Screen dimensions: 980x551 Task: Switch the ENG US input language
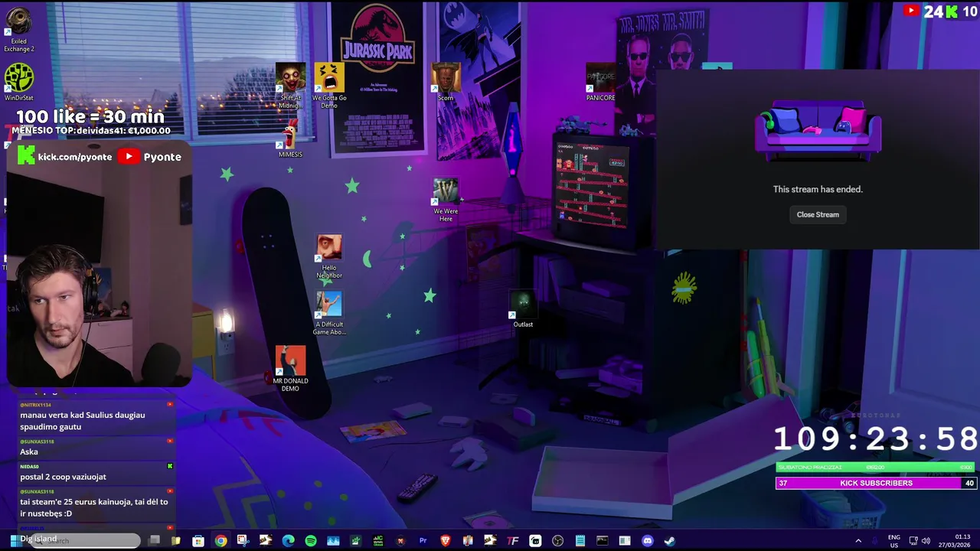pyautogui.click(x=894, y=541)
